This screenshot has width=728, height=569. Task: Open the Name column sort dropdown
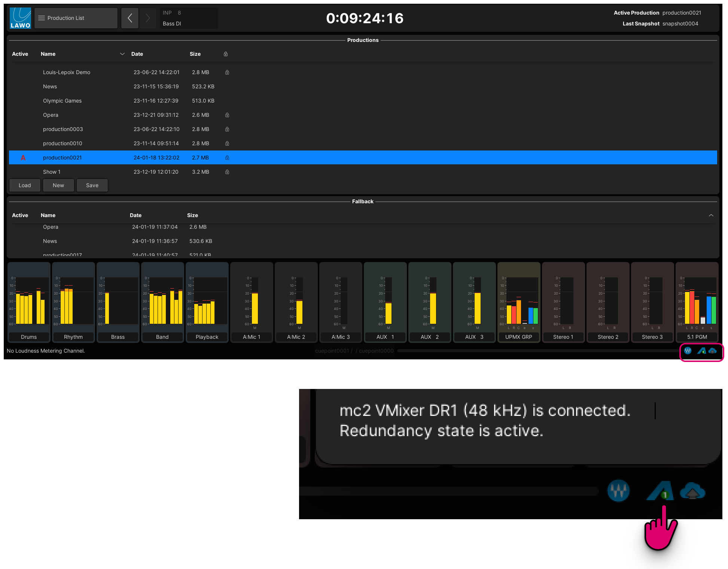122,54
